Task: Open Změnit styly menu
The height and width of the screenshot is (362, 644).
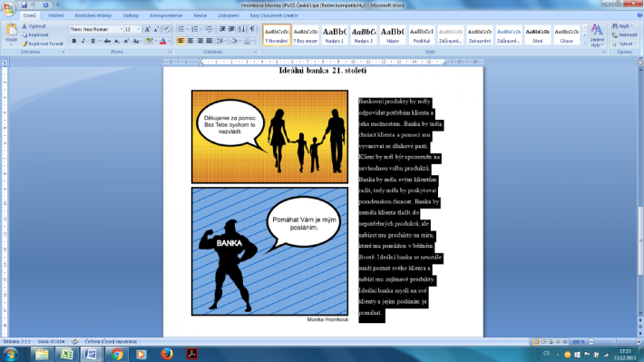Action: tap(597, 35)
